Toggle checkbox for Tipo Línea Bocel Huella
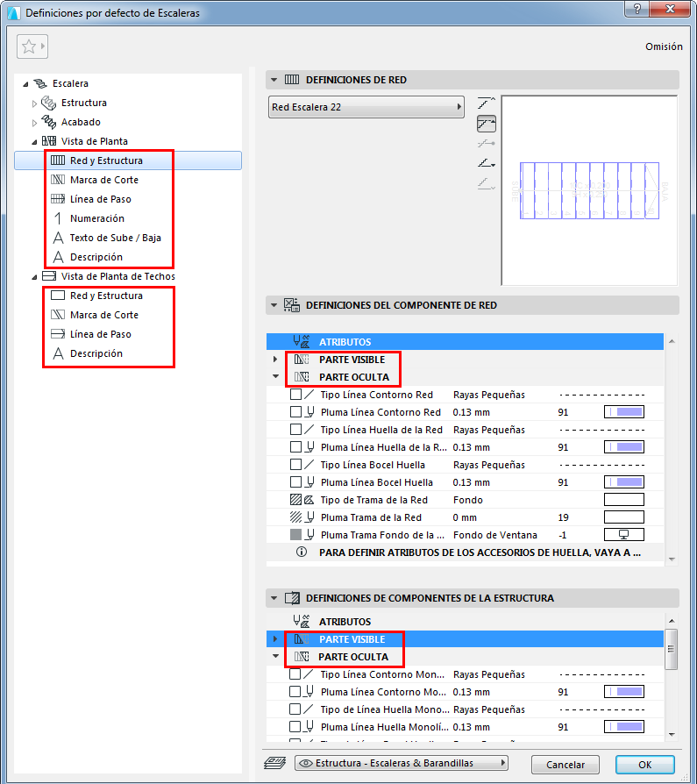The image size is (697, 784). (296, 465)
